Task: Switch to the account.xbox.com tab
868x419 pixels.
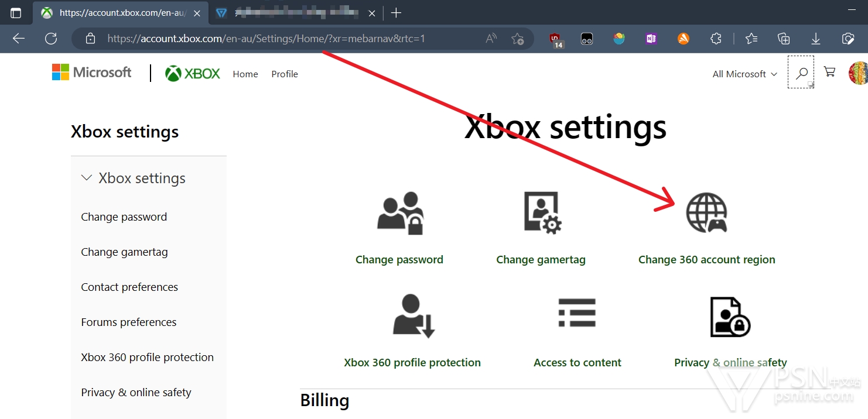Action: pyautogui.click(x=120, y=13)
